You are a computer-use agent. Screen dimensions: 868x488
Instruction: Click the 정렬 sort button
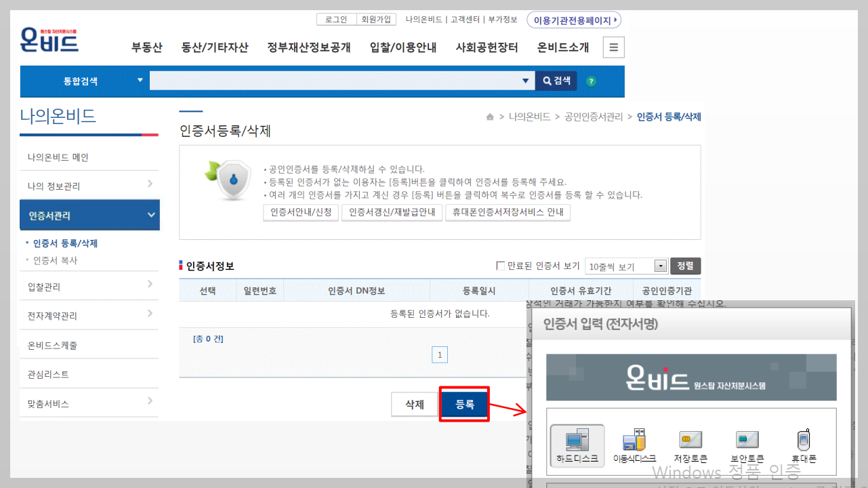tap(685, 266)
